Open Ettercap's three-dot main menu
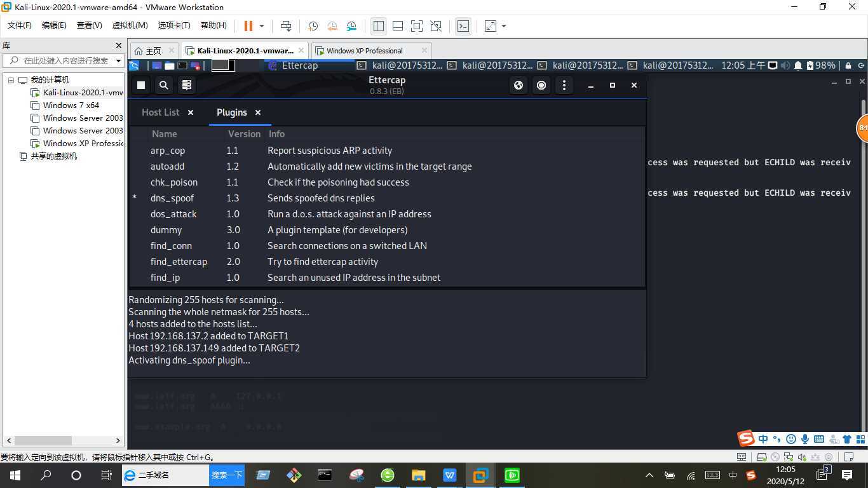 564,85
